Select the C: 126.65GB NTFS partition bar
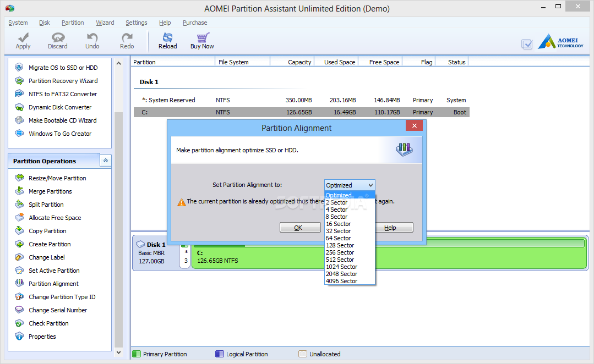Screen dimensions: 594x364 (389, 254)
